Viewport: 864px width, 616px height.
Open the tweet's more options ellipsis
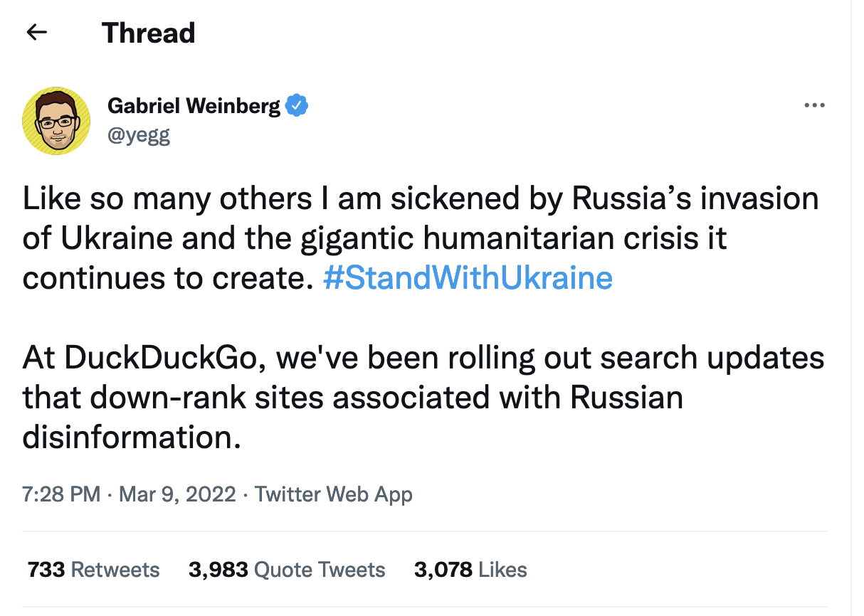coord(813,106)
